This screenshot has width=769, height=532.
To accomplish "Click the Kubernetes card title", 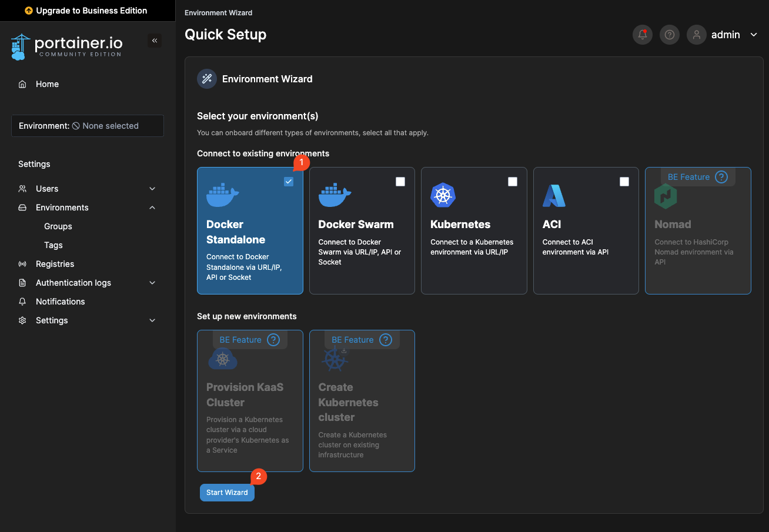I will (x=460, y=225).
